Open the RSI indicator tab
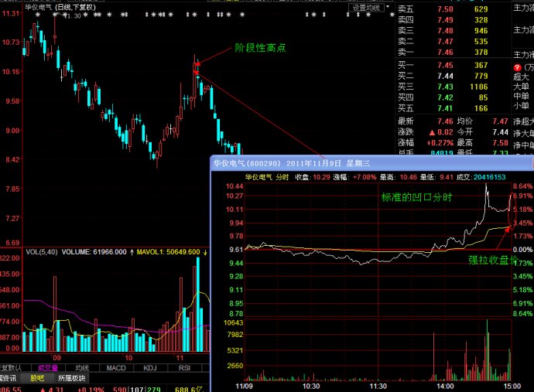This screenshot has width=534, height=392. (x=185, y=367)
